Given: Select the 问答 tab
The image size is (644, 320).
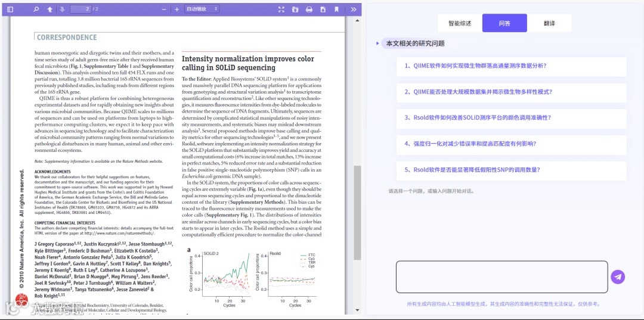Looking at the screenshot, I should coord(504,23).
